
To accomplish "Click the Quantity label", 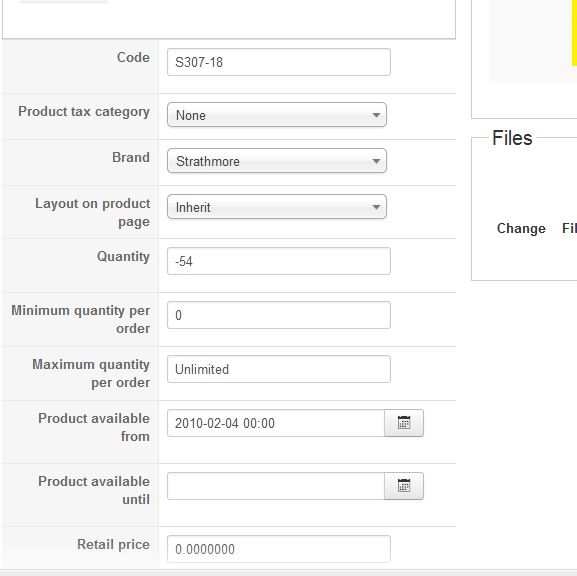I will click(123, 257).
